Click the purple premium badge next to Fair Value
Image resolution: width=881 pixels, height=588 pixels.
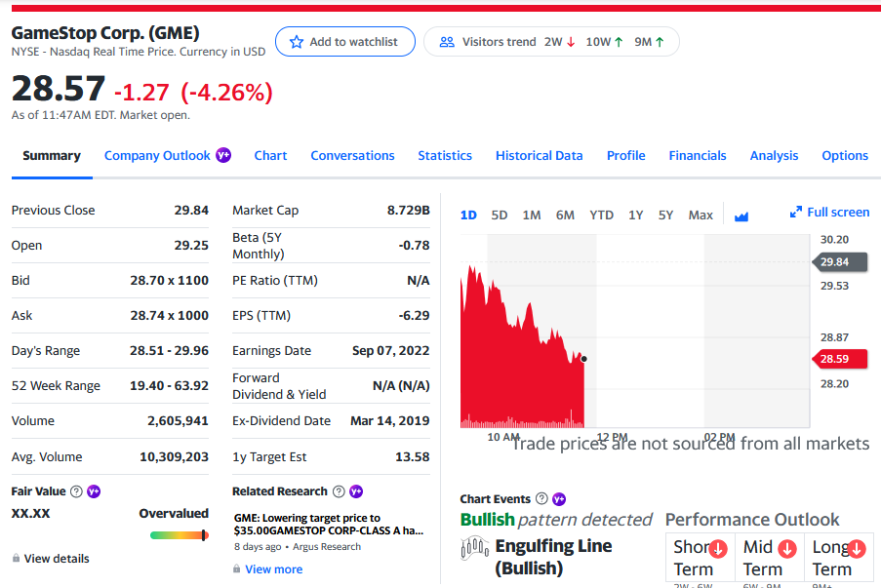(x=94, y=491)
